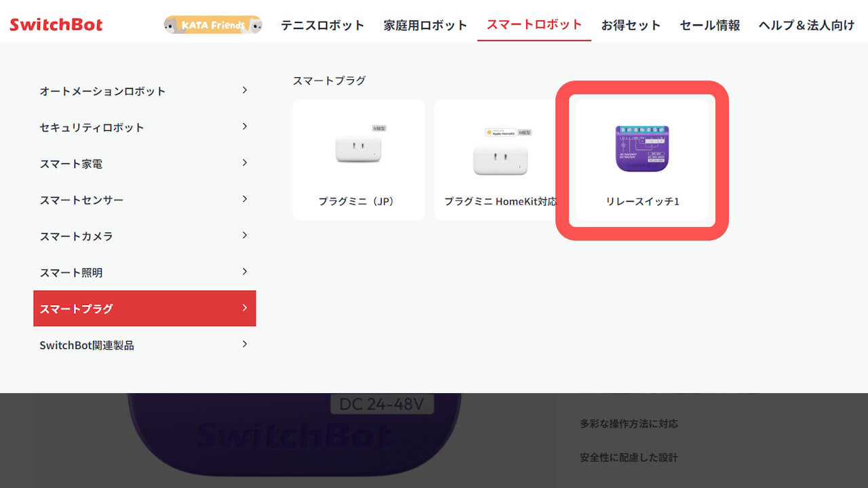Select セキュリティロボット category
Screen dimensions: 868x488
144,127
